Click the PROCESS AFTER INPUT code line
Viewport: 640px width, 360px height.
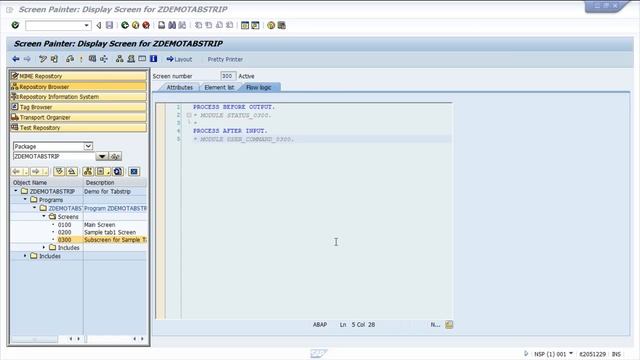click(x=230, y=131)
